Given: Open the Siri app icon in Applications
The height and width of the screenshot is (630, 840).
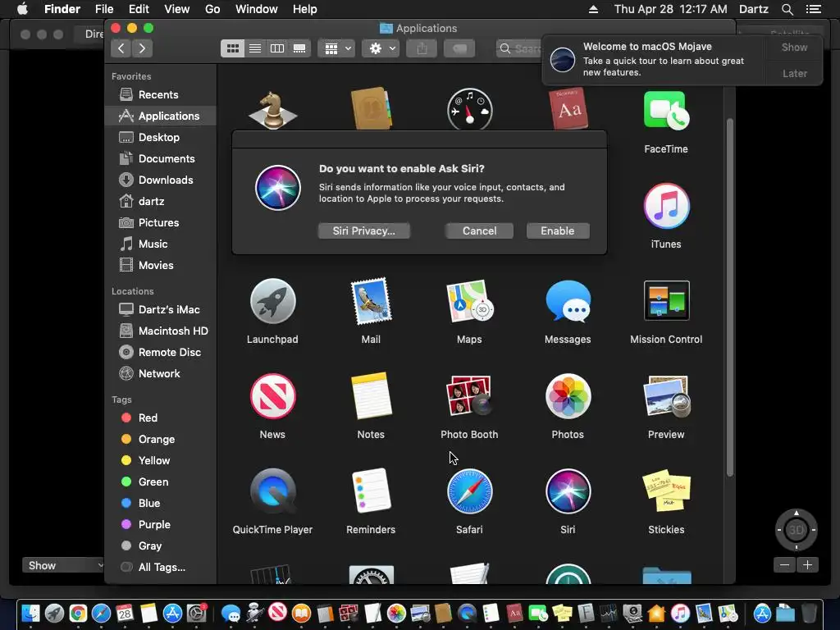Looking at the screenshot, I should (568, 491).
